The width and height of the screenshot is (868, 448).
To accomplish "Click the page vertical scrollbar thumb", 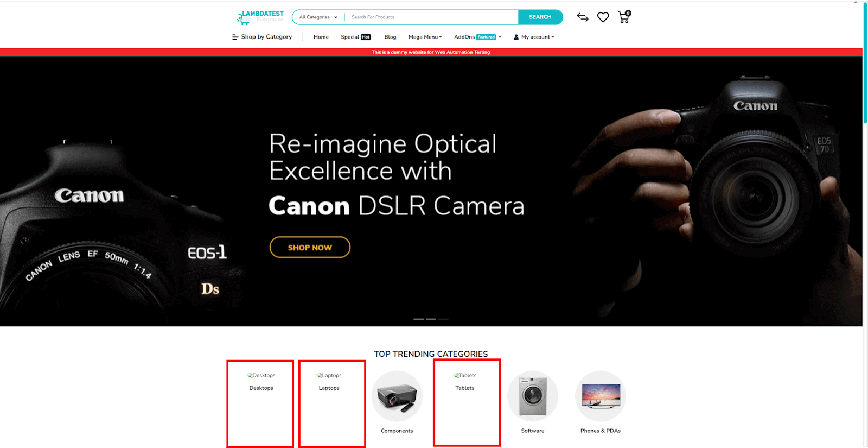I will (x=865, y=62).
